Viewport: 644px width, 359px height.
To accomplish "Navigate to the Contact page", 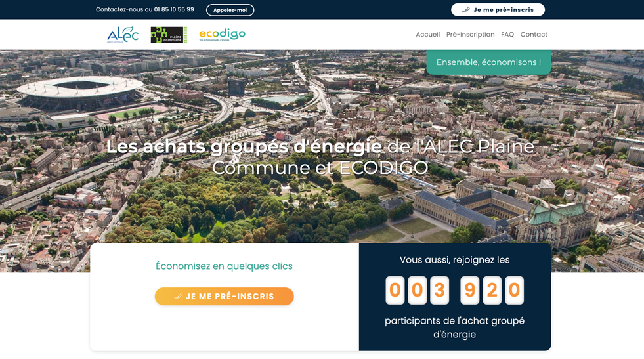I will [x=534, y=35].
